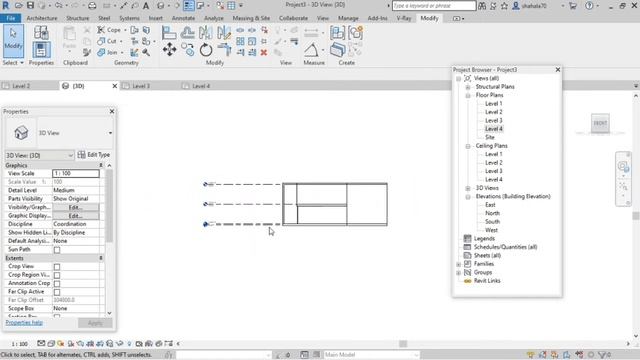Image resolution: width=640 pixels, height=360 pixels.
Task: Toggle the Annotation Crop checkbox
Action: point(57,284)
